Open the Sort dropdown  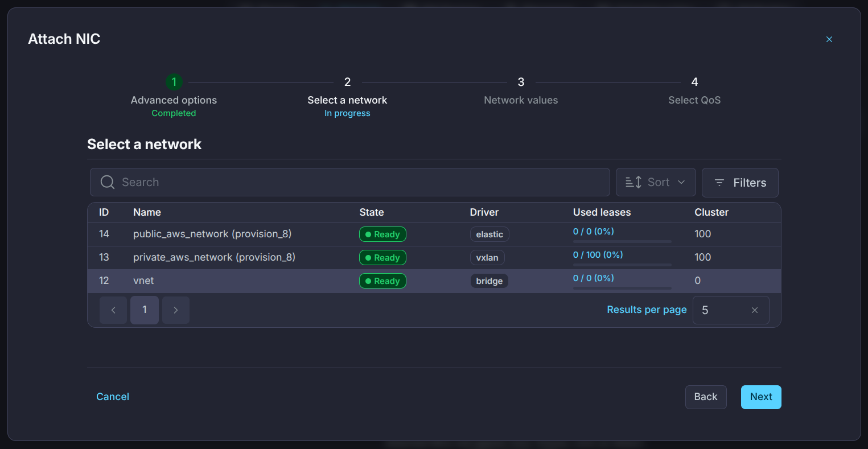[x=656, y=182]
